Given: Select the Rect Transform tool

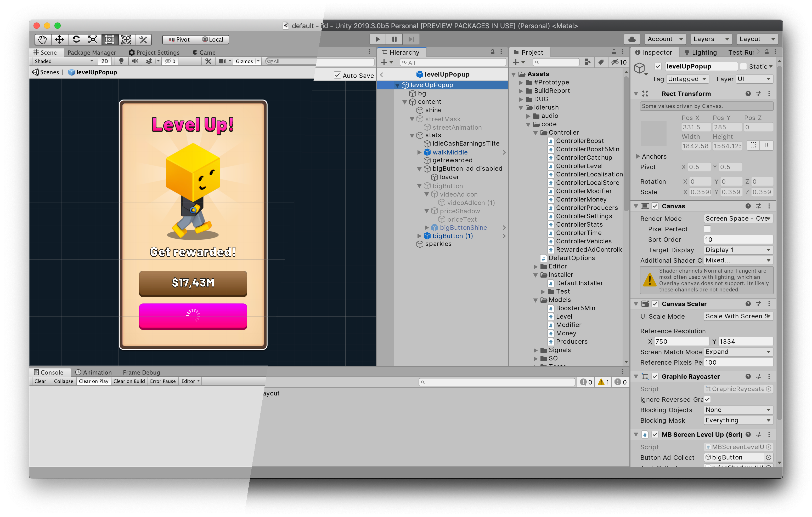Looking at the screenshot, I should coord(110,39).
